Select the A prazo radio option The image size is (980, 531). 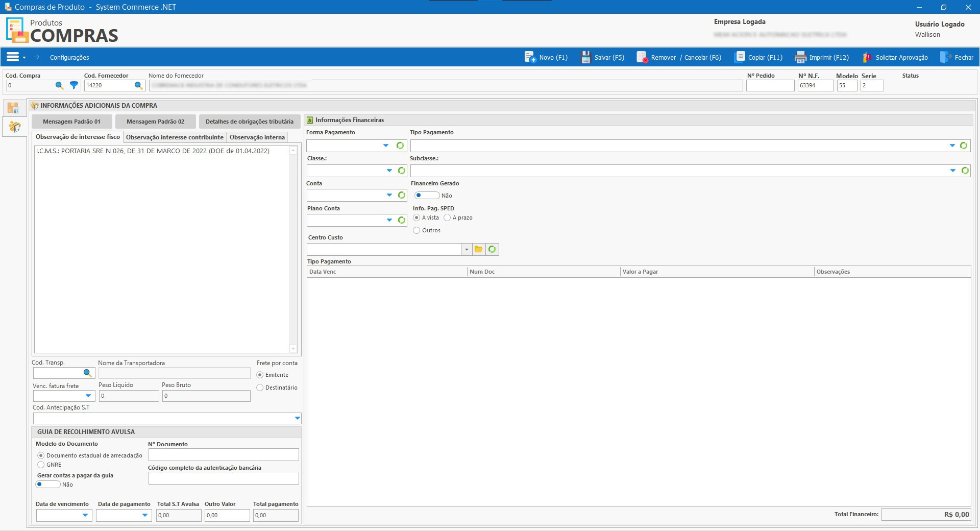447,218
